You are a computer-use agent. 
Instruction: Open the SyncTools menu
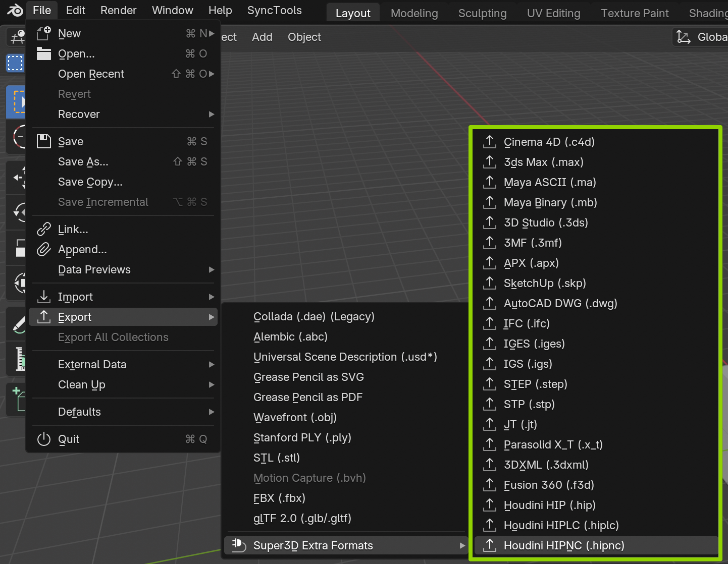(x=275, y=10)
